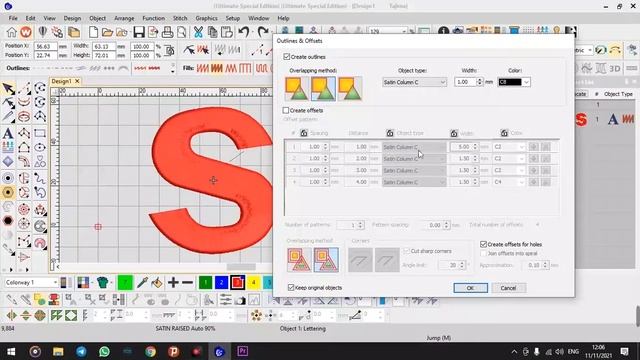Open the Graphics menu

pyautogui.click(x=207, y=18)
